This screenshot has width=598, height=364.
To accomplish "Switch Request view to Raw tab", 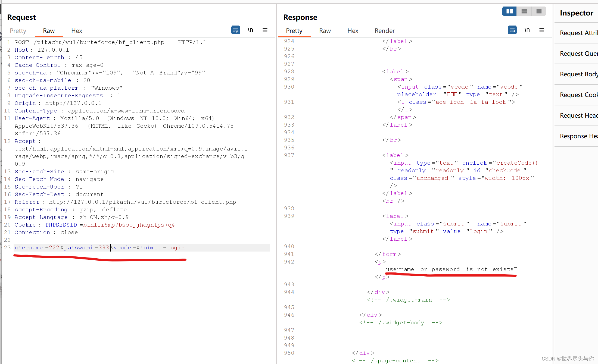I will pos(49,31).
